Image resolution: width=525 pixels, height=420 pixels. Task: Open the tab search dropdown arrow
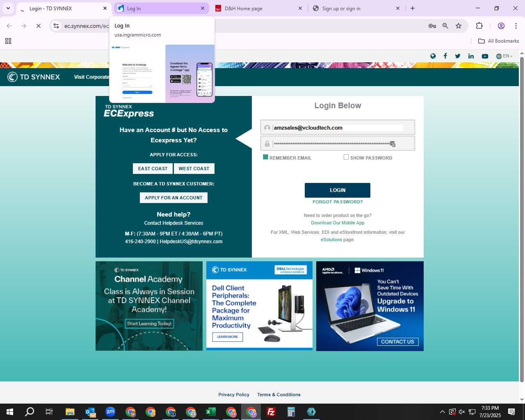pyautogui.click(x=8, y=8)
